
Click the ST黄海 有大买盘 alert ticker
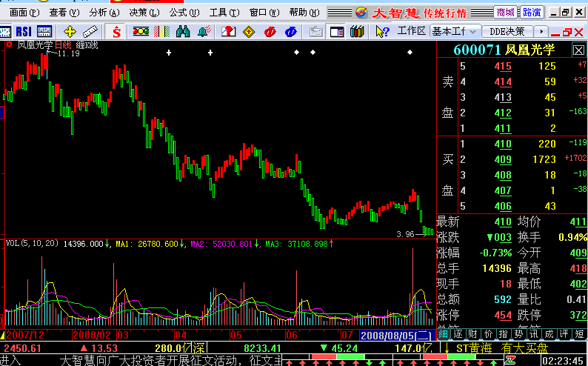(502, 348)
